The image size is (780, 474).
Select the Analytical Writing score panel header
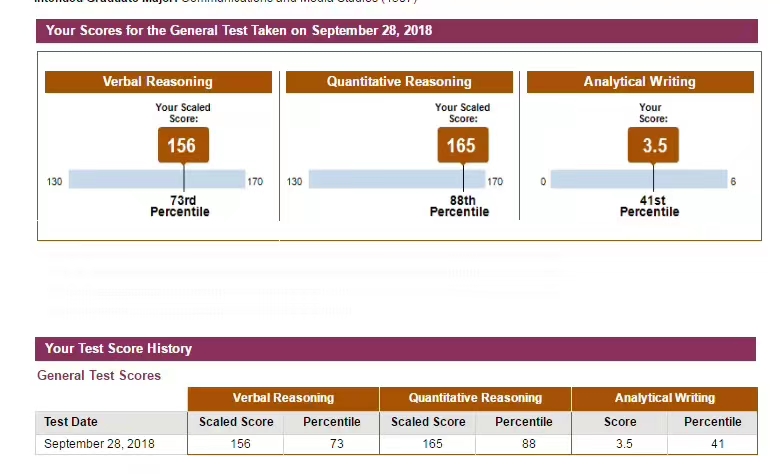(x=640, y=82)
